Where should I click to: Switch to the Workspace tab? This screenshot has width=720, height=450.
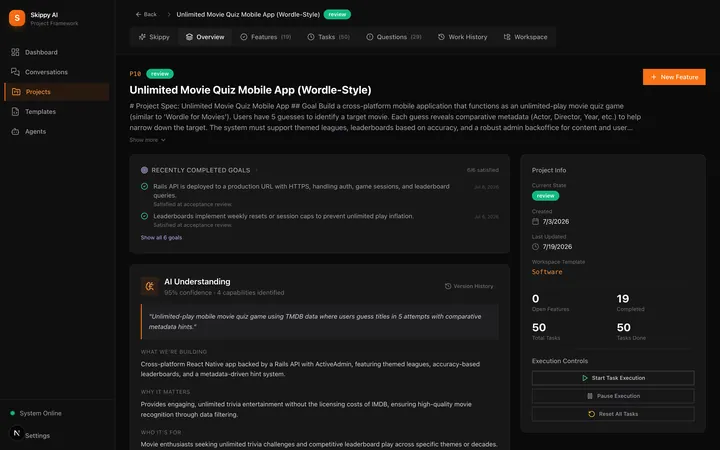tap(525, 37)
